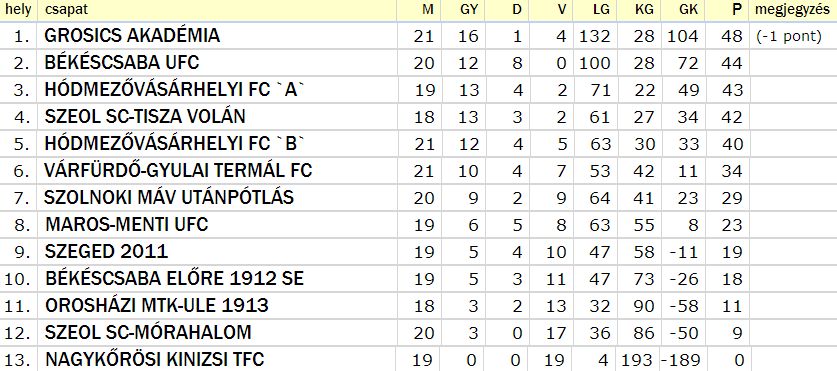This screenshot has width=837, height=371.
Task: Select SZEOL SC-MÓRAHALOM team name
Action: point(148,333)
